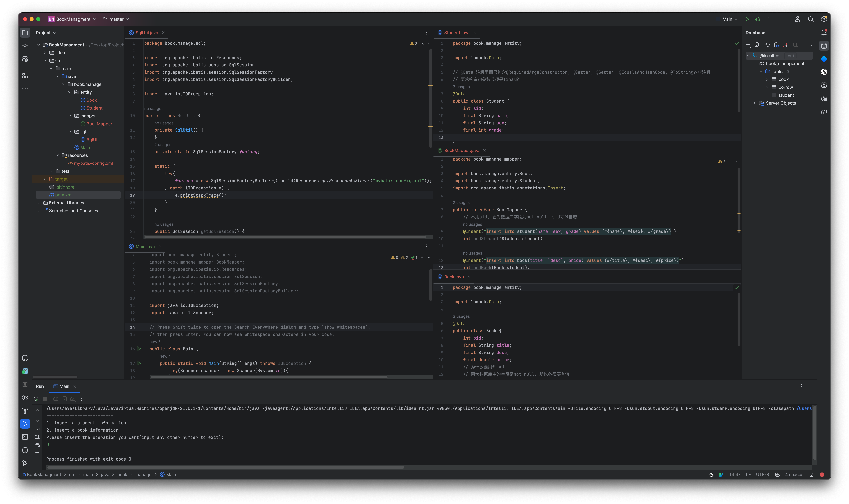Open Search Everywhere magnifier icon
Screen dimensions: 849x504
(x=811, y=19)
